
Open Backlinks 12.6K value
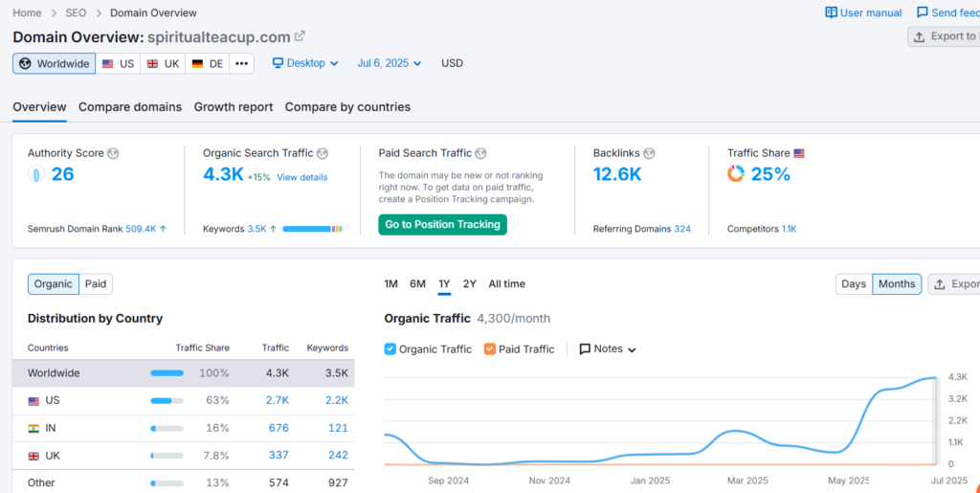tap(617, 174)
